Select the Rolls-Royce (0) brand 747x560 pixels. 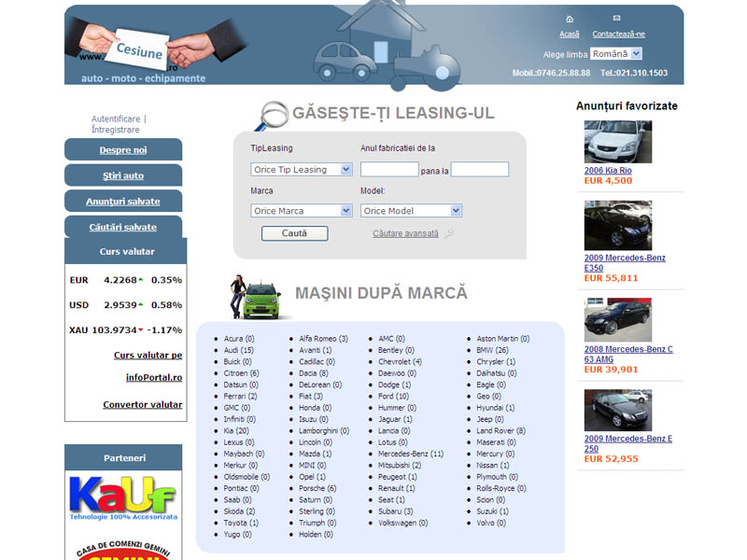pos(501,488)
